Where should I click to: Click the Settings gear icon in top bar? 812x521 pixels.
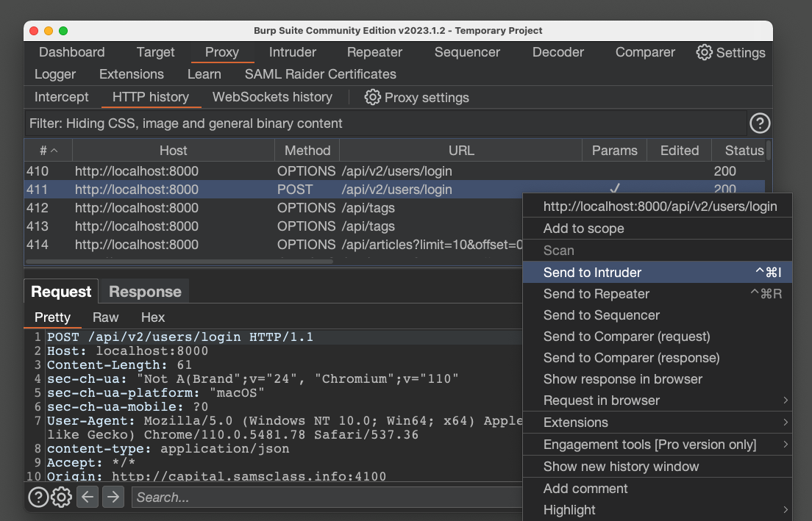[x=705, y=52]
